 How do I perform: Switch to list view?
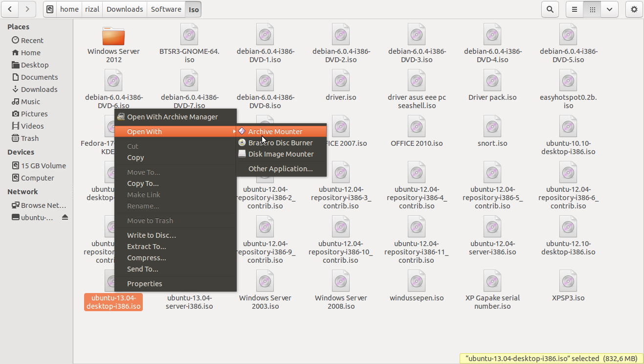[575, 9]
